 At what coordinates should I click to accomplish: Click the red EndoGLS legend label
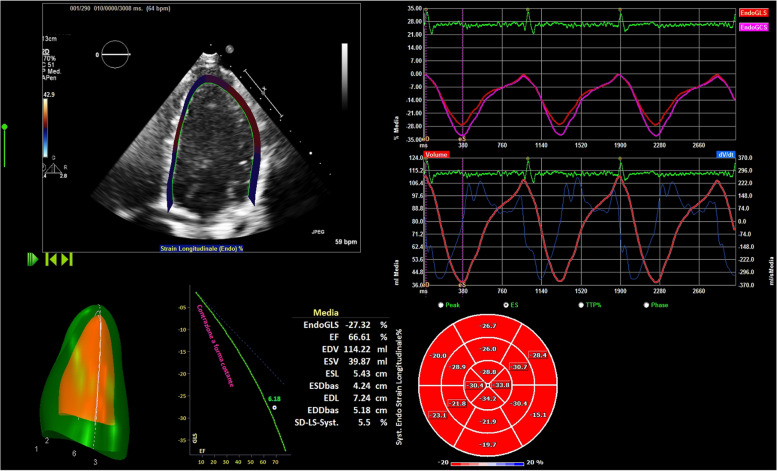point(750,11)
